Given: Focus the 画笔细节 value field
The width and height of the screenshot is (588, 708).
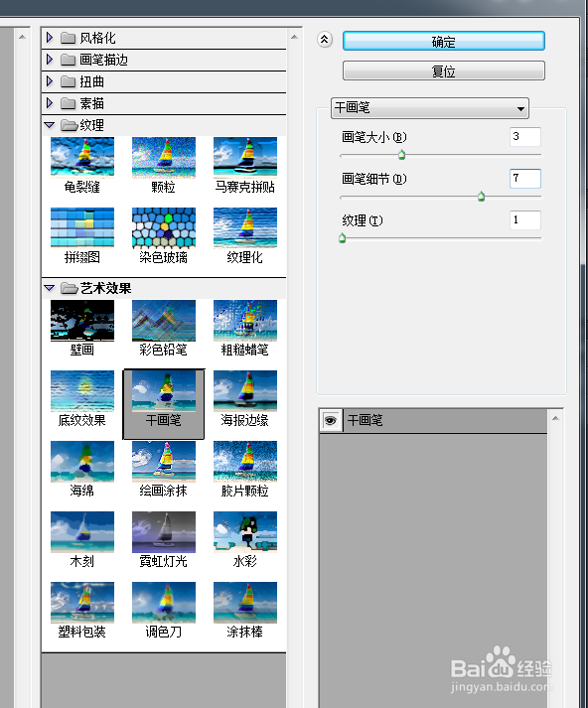Looking at the screenshot, I should tap(525, 179).
